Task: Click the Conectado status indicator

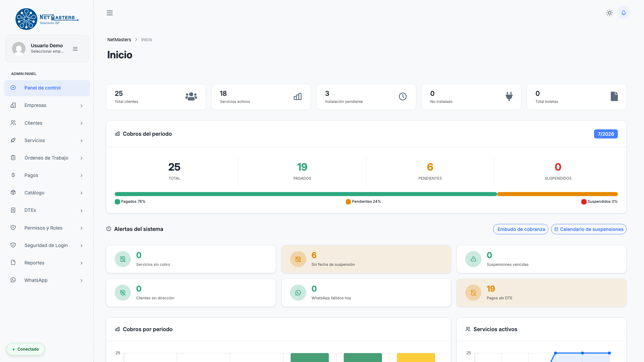Action: pos(26,349)
